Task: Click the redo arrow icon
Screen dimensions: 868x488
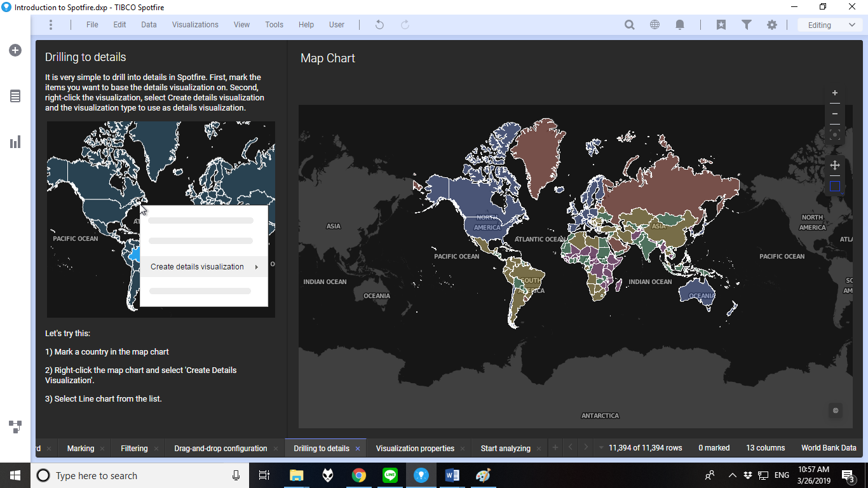Action: [x=405, y=25]
